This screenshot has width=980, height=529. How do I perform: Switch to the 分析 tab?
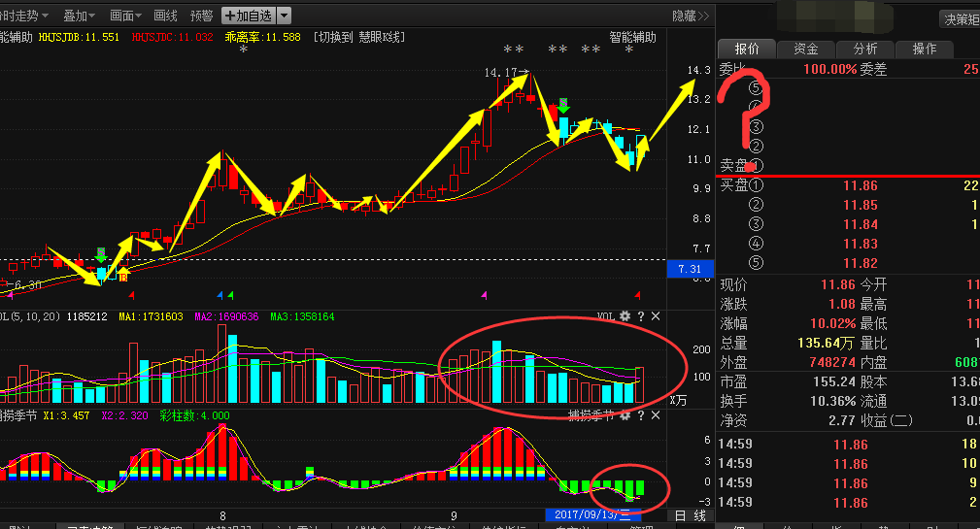[x=864, y=50]
